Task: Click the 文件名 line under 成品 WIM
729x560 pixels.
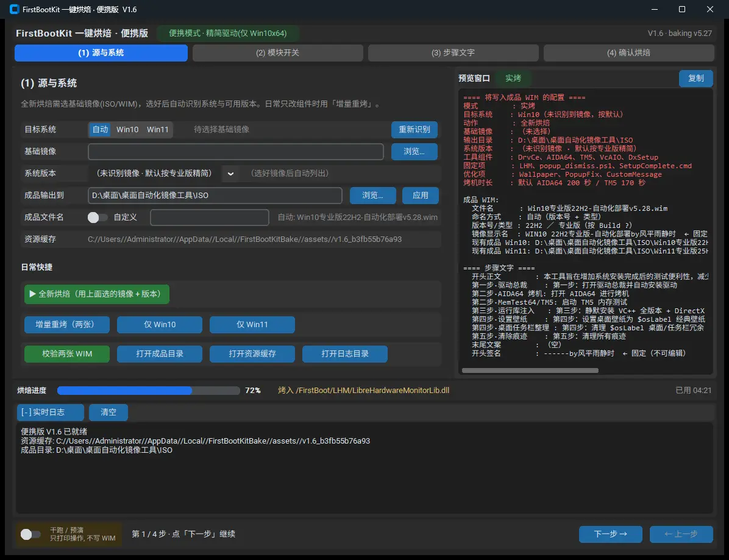Action: coord(569,208)
